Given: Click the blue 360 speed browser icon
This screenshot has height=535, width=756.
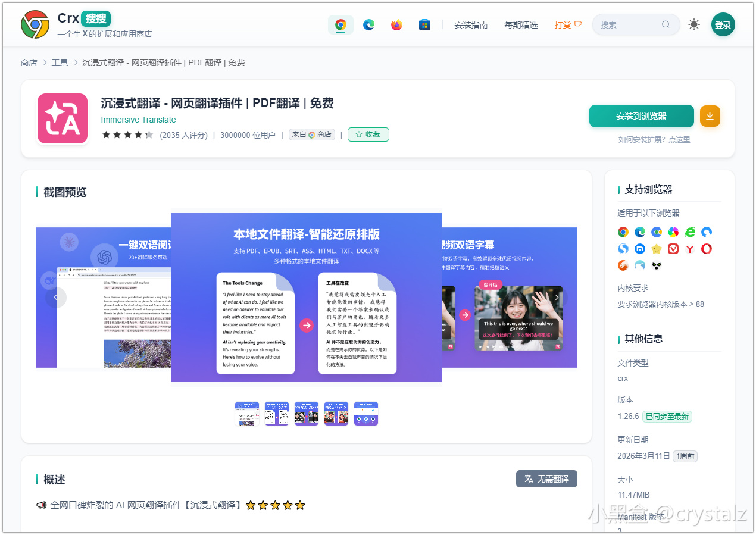Looking at the screenshot, I should 707,232.
